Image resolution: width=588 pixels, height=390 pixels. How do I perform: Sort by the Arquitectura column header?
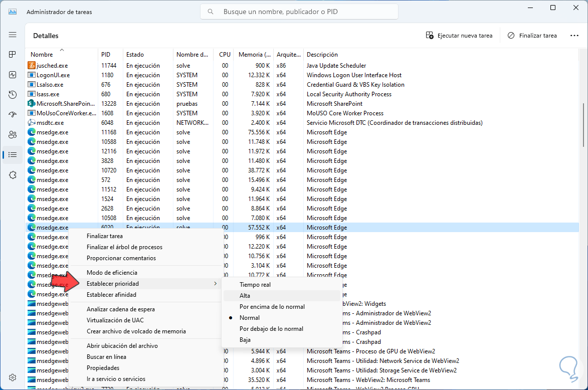(288, 54)
